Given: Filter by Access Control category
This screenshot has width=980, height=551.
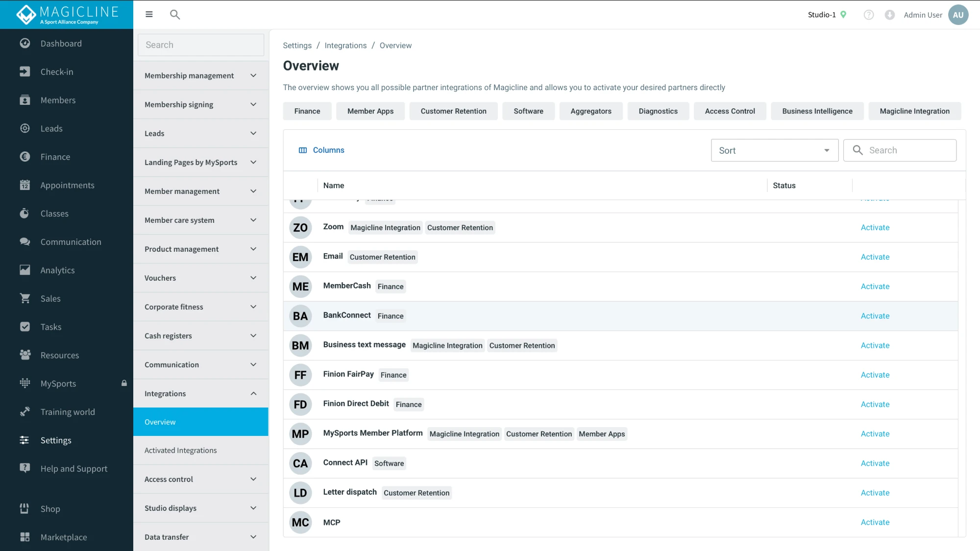Looking at the screenshot, I should point(730,111).
